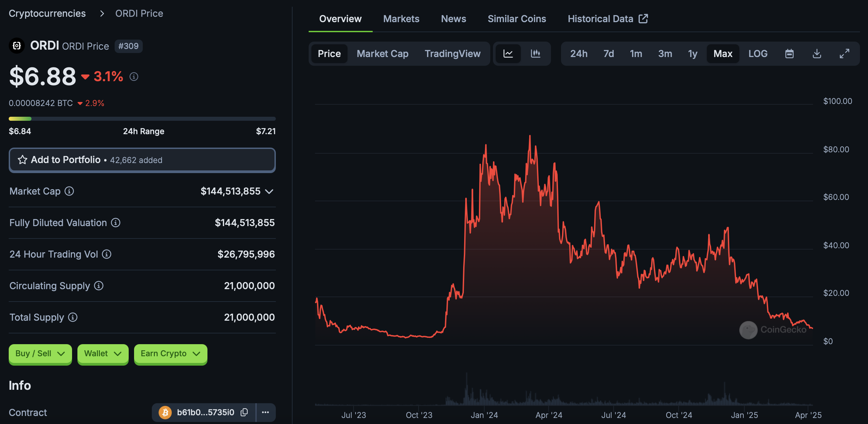Select the 7d time range
The height and width of the screenshot is (424, 868).
(x=609, y=54)
